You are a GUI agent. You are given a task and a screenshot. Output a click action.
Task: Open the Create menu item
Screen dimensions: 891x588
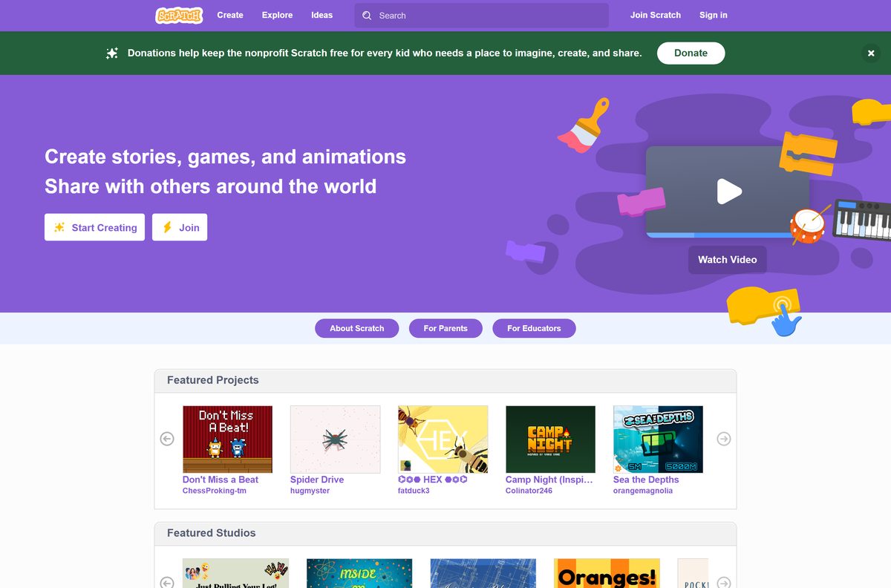230,16
